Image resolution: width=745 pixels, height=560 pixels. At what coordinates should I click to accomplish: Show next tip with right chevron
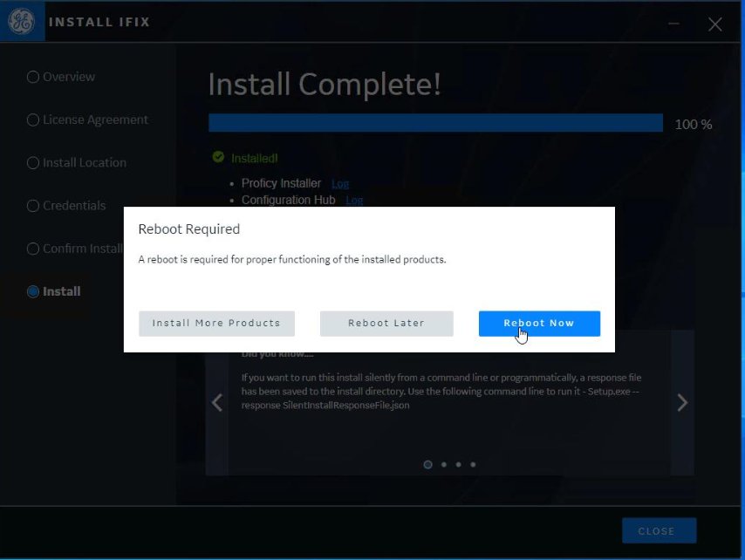[682, 403]
